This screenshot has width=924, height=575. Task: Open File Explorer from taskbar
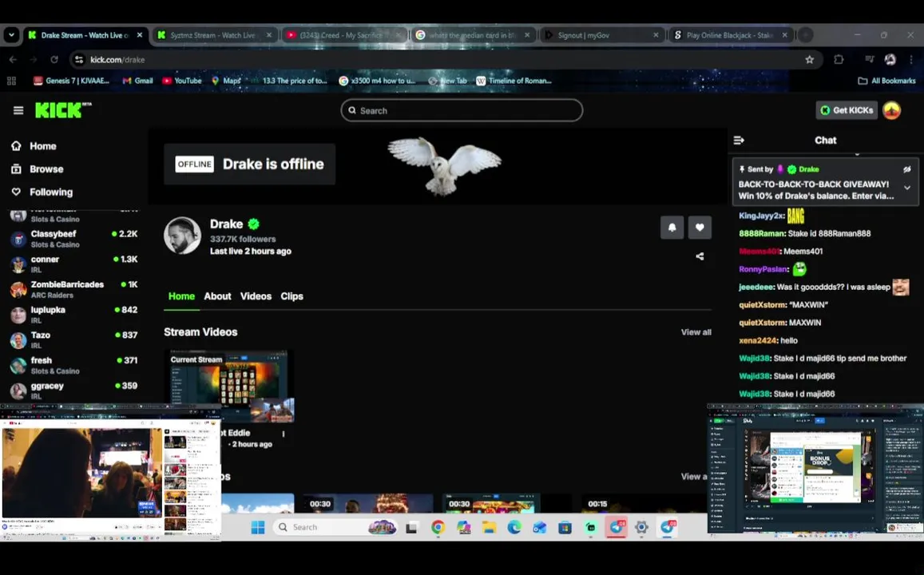[489, 527]
